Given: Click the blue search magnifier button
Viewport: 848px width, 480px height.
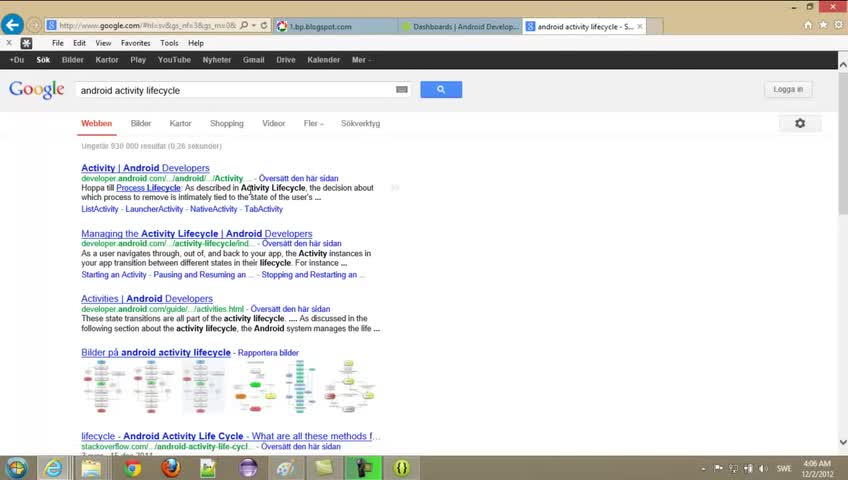Looking at the screenshot, I should coord(441,90).
